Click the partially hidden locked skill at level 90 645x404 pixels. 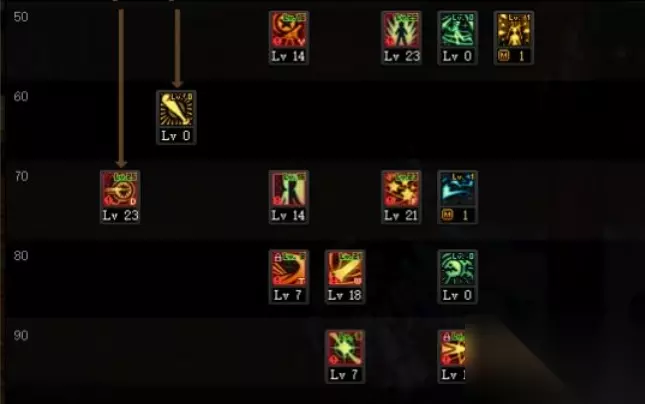452,348
